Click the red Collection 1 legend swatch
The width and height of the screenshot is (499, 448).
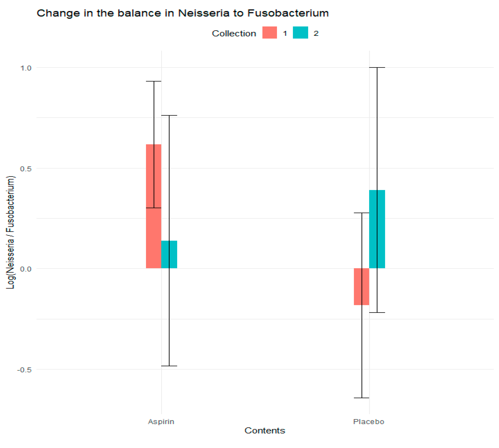click(x=269, y=32)
